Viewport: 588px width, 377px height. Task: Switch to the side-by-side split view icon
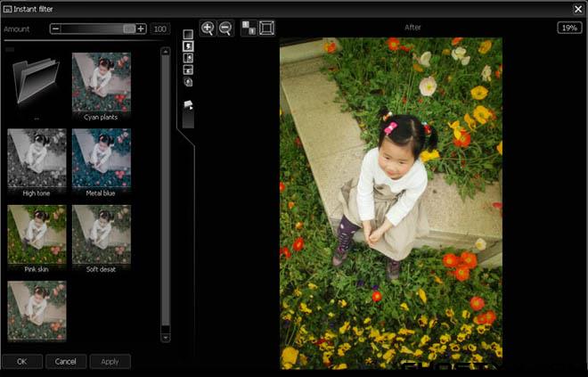click(x=188, y=58)
